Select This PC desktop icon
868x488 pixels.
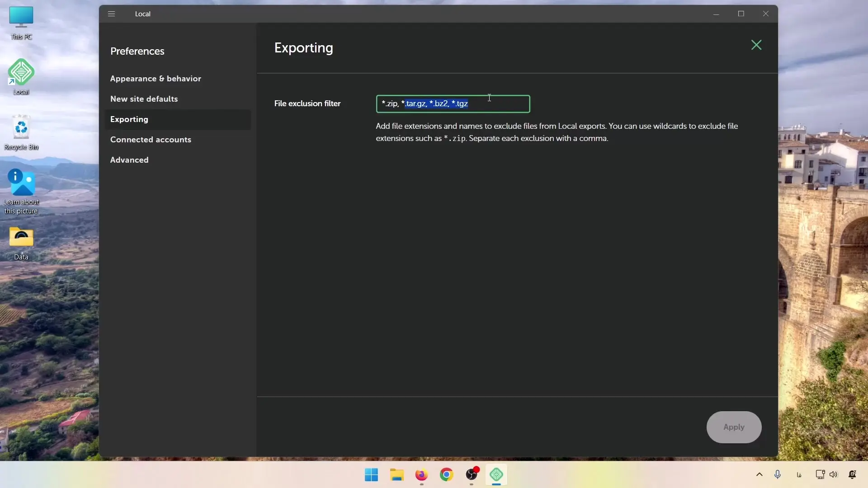[21, 23]
